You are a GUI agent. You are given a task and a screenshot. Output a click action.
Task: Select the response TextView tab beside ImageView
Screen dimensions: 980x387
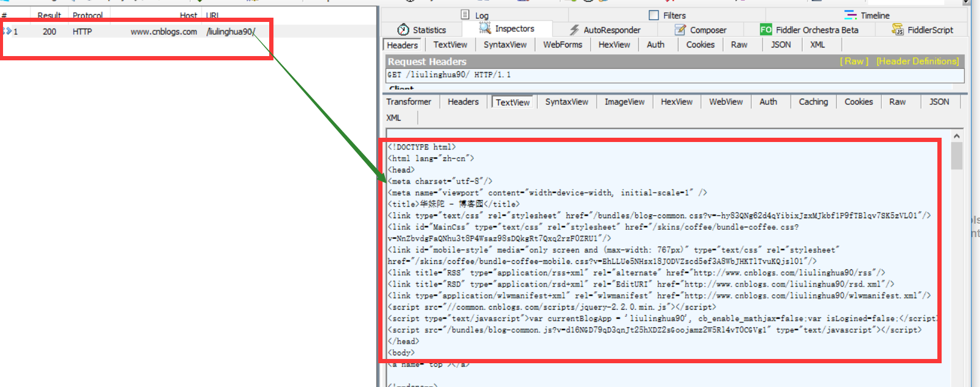point(512,102)
